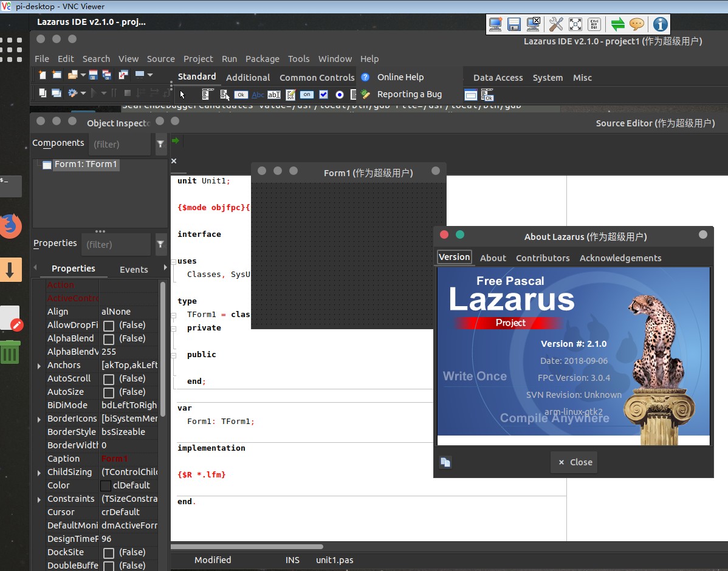
Task: Select the TEdit component on Standard tab
Action: point(273,95)
